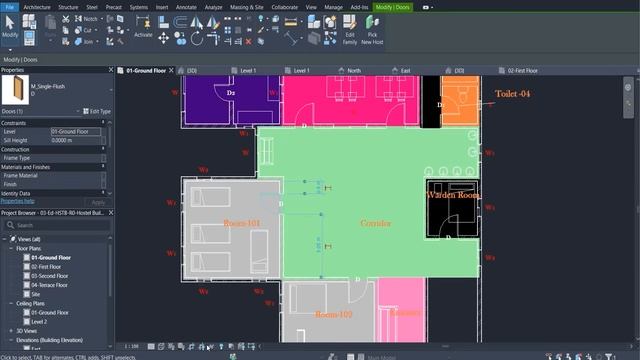The width and height of the screenshot is (640, 360).
Task: Click the Array tool grid icon
Action: tap(228, 30)
